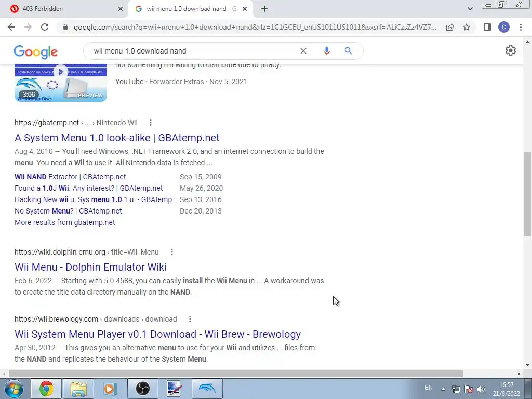
Task: Open Wii NAND Extractor GBAtemp link
Action: pos(70,177)
